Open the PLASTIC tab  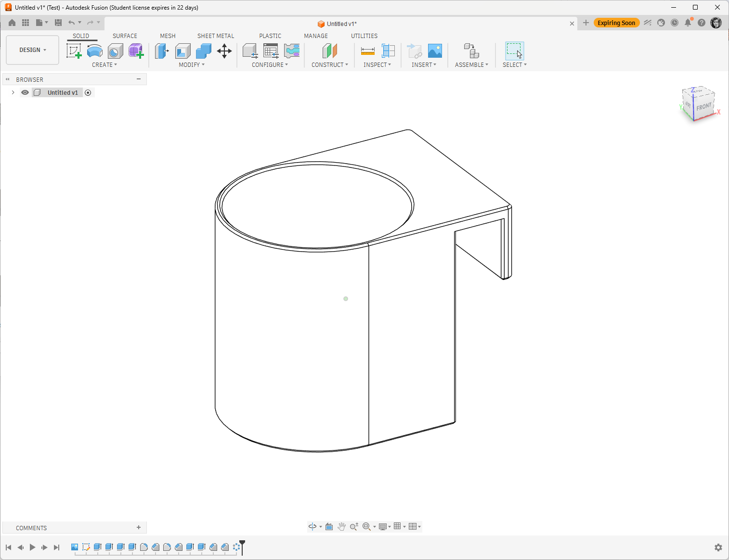point(270,36)
